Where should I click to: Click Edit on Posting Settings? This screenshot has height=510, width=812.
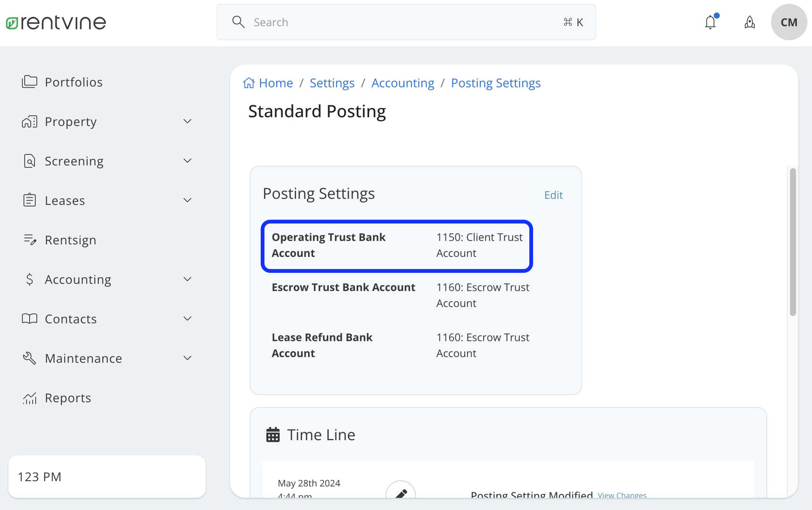(x=553, y=195)
